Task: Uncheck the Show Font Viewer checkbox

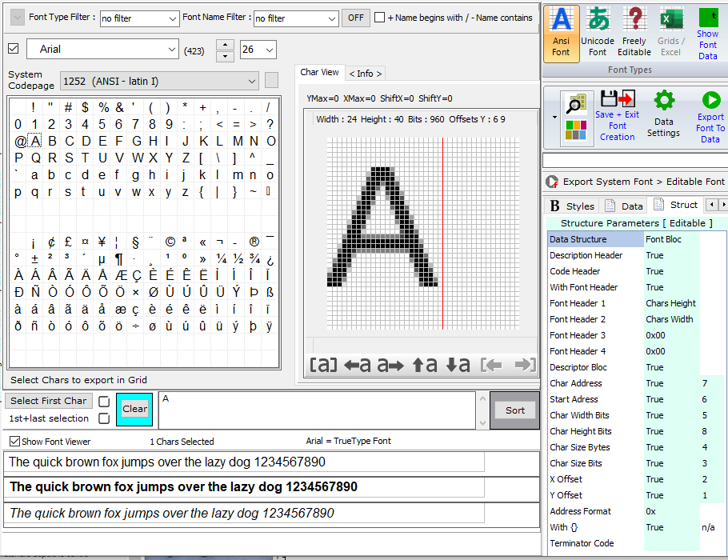Action: pyautogui.click(x=15, y=441)
